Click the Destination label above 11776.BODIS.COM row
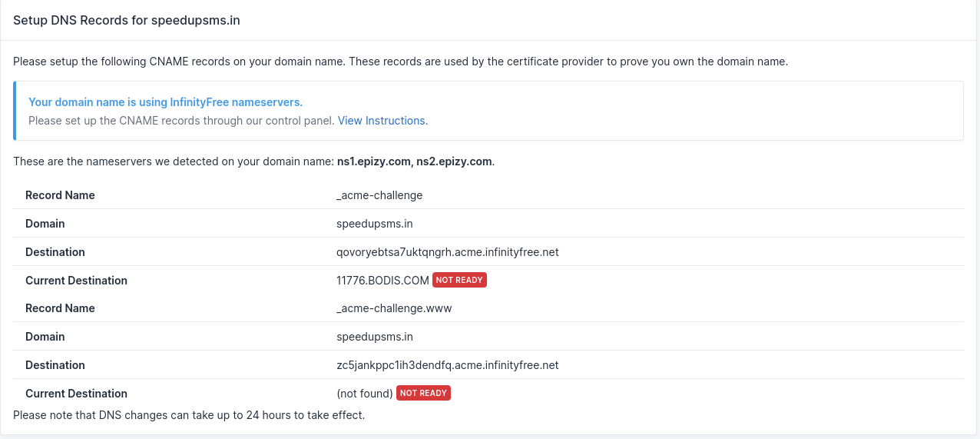 tap(55, 252)
